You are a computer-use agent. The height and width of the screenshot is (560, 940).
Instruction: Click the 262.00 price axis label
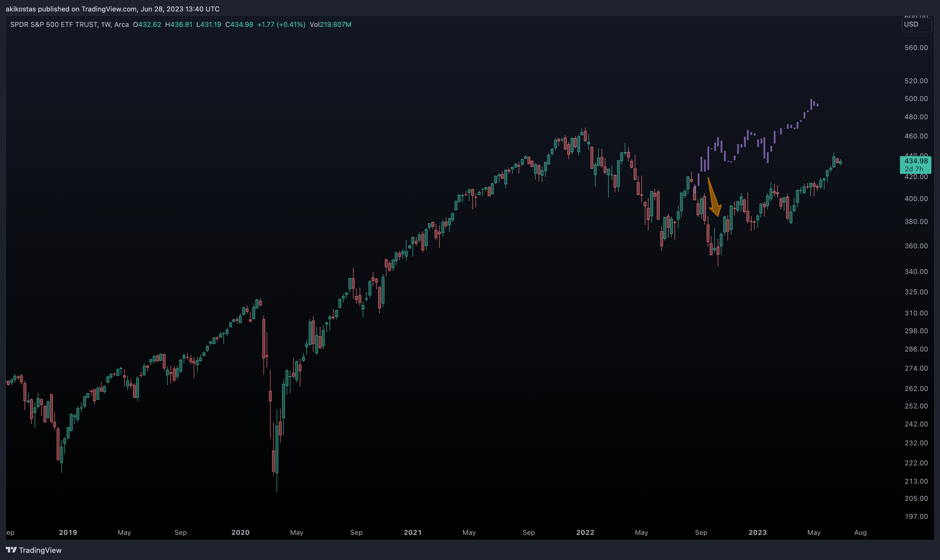click(x=916, y=388)
